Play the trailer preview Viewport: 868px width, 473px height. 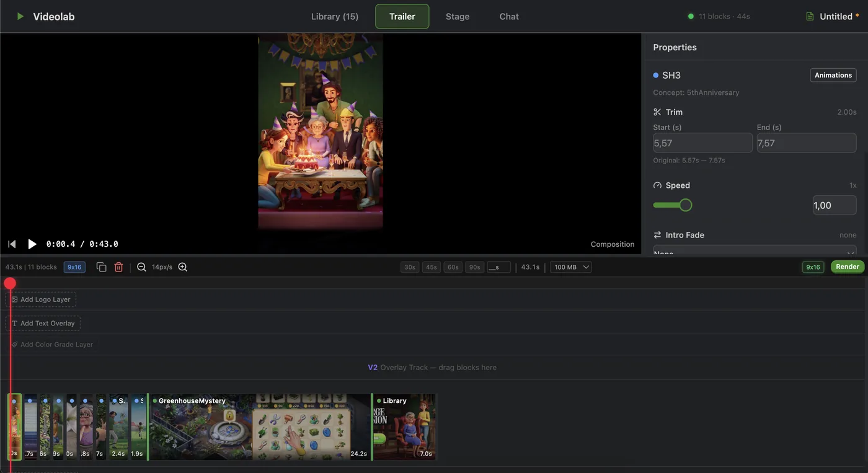[32, 244]
